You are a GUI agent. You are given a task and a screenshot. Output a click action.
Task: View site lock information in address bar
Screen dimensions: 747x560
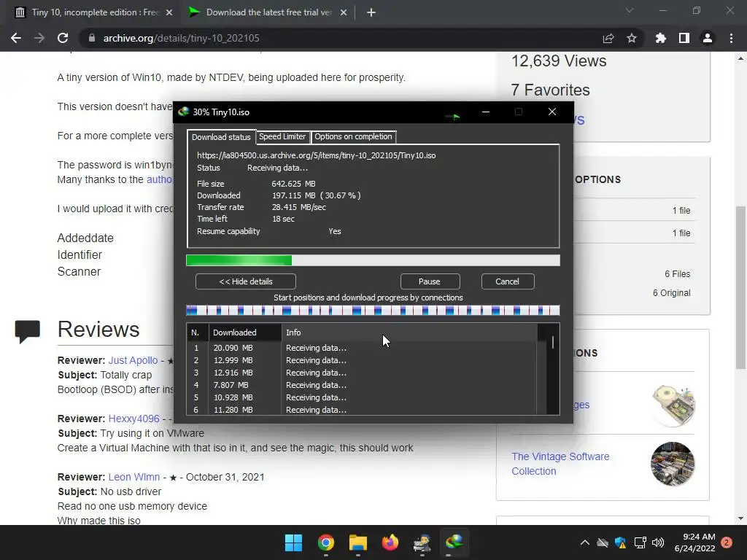point(92,38)
